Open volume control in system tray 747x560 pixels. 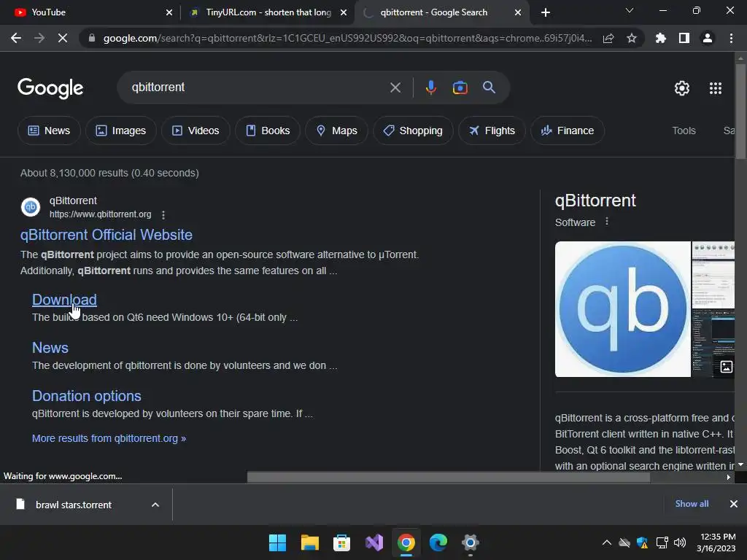(680, 542)
